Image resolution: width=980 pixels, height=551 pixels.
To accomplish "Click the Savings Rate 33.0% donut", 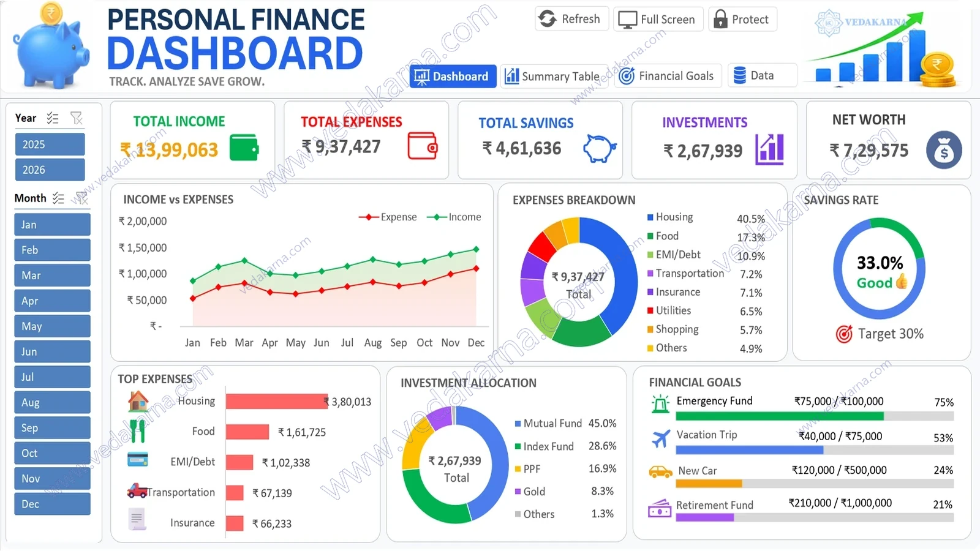I will 879,268.
